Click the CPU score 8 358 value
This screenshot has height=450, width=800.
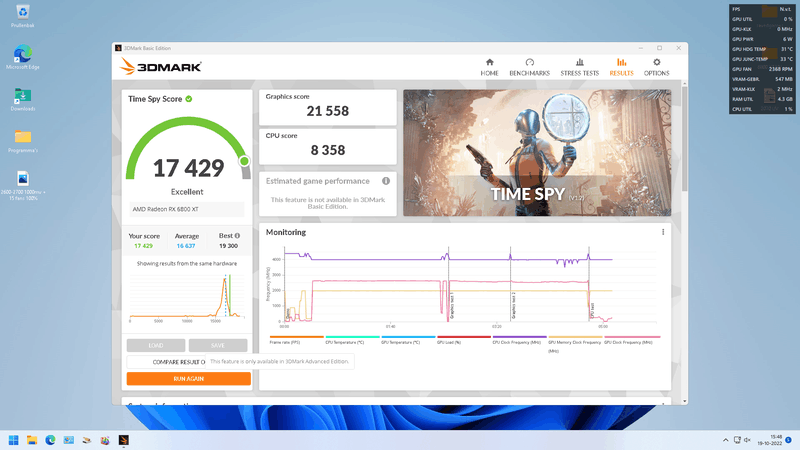328,150
